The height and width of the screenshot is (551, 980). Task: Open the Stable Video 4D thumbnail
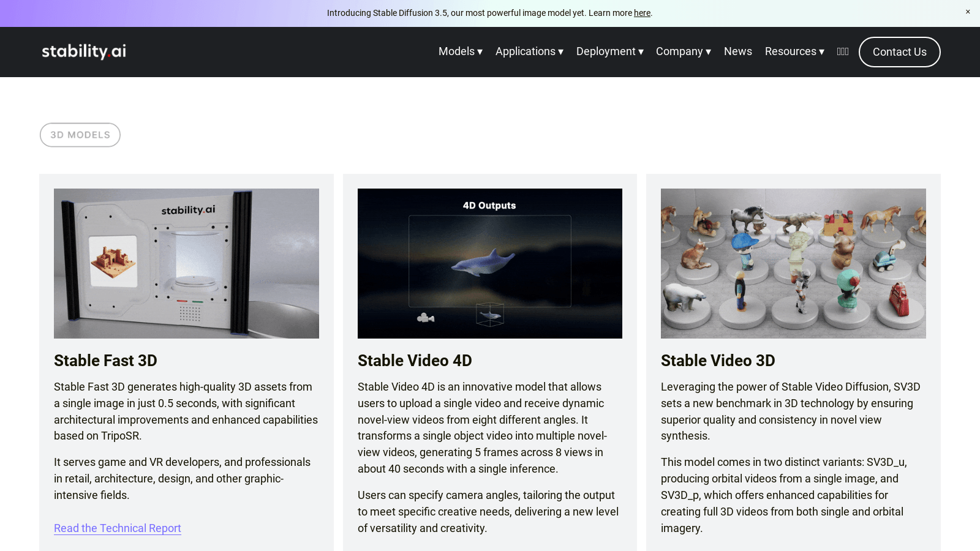click(490, 263)
